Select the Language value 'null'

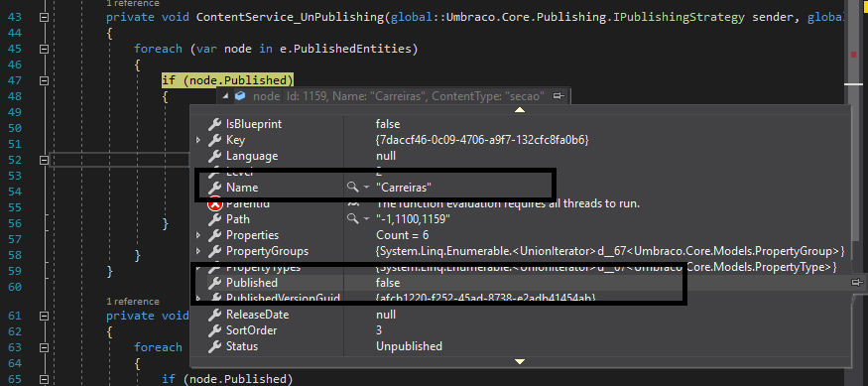pos(386,156)
